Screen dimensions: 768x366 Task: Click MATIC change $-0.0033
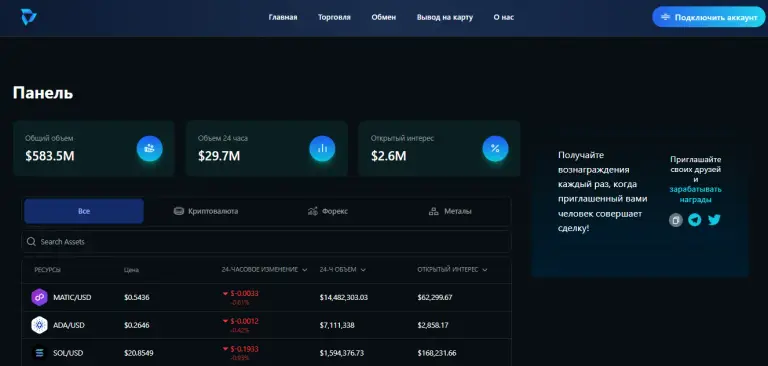(244, 293)
